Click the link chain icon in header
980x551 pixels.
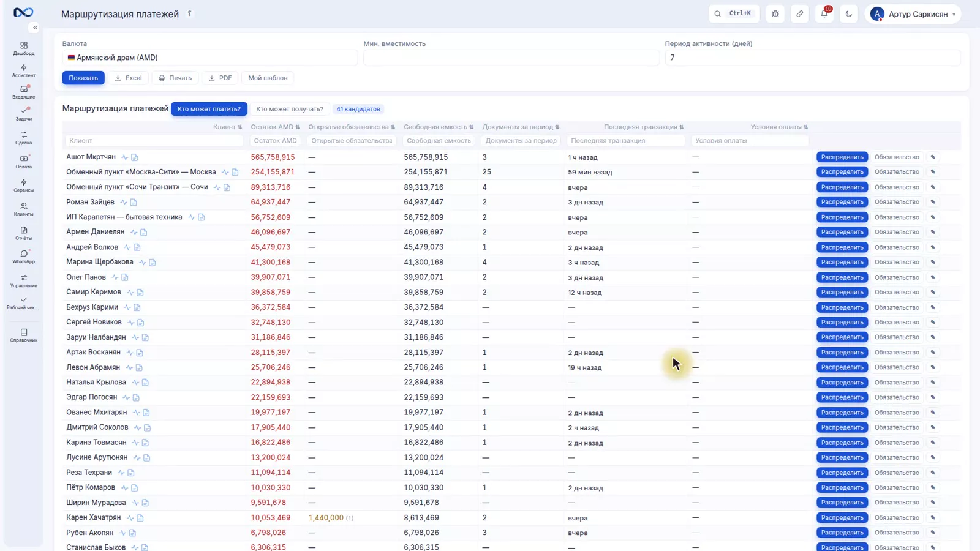pyautogui.click(x=800, y=13)
